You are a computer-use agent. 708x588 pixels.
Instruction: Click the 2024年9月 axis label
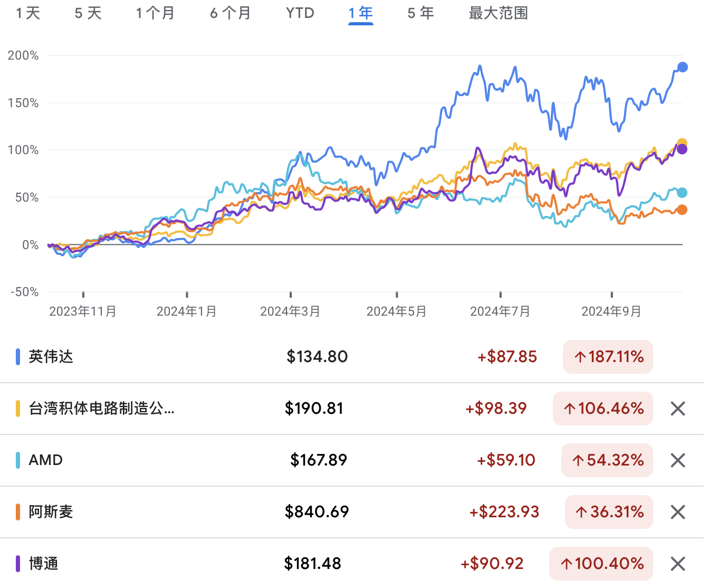(611, 311)
